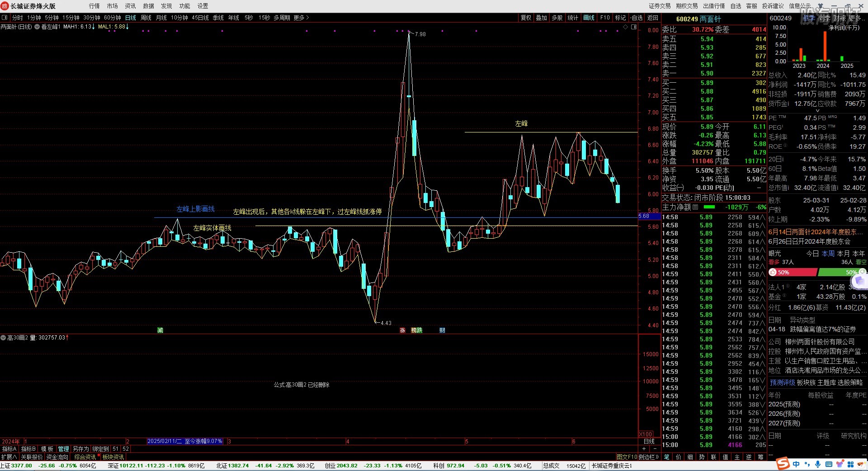
Task: Click the skin shirt icon in the IME bar
Action: [x=840, y=464]
